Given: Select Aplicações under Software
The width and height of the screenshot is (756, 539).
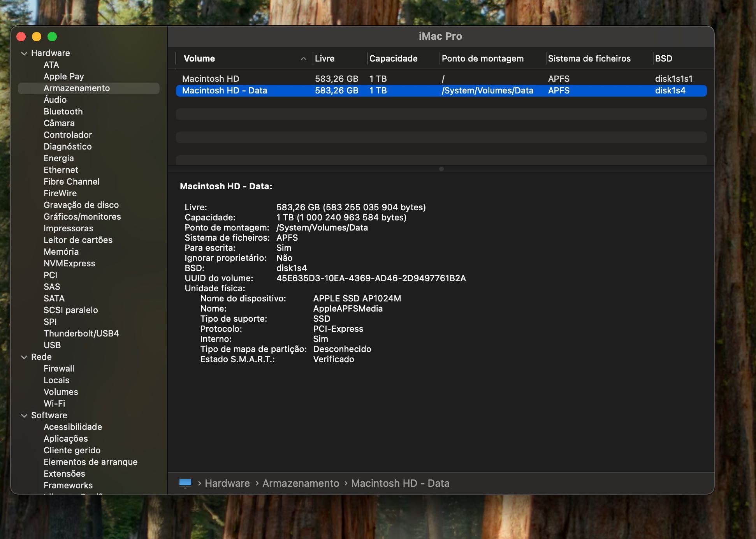Looking at the screenshot, I should [x=66, y=439].
